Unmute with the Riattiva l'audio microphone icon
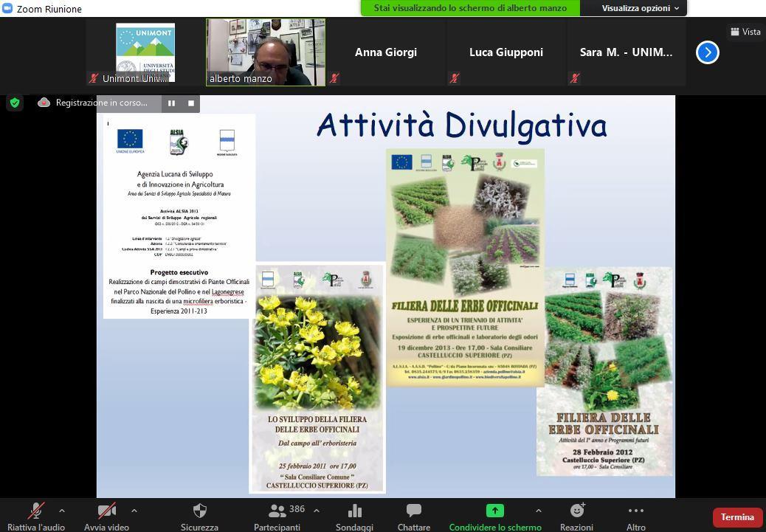This screenshot has width=766, height=532. pyautogui.click(x=36, y=511)
